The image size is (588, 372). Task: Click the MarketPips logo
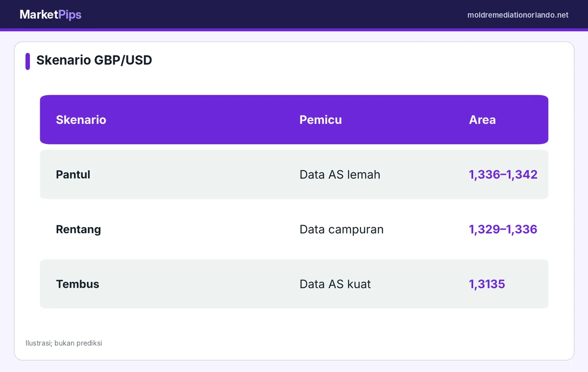(x=50, y=15)
